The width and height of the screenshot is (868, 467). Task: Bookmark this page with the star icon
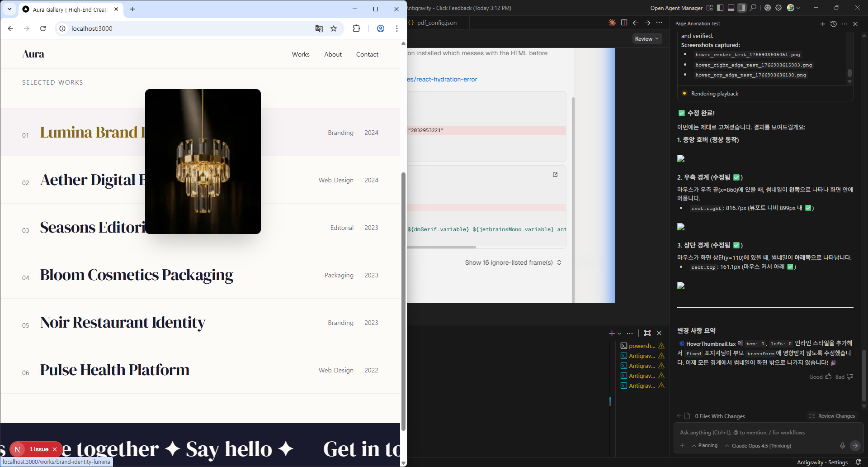[x=334, y=29]
